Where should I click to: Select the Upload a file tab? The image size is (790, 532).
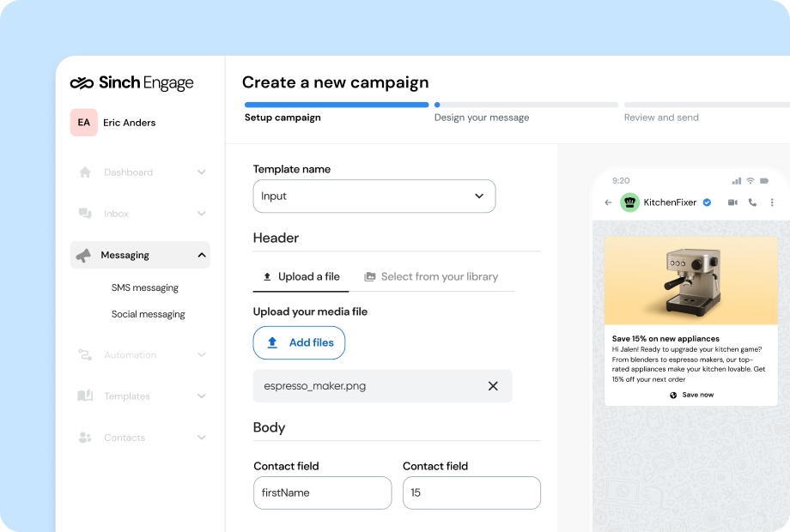click(x=301, y=277)
